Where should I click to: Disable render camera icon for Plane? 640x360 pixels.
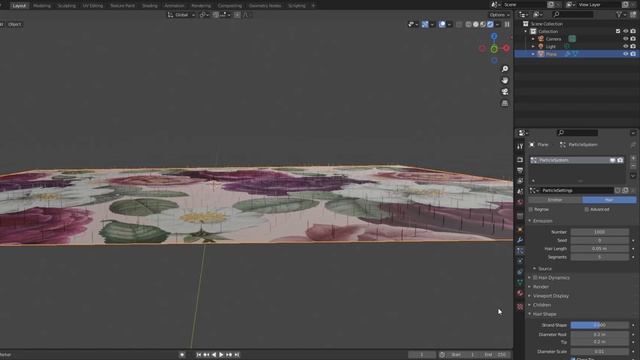[x=633, y=54]
